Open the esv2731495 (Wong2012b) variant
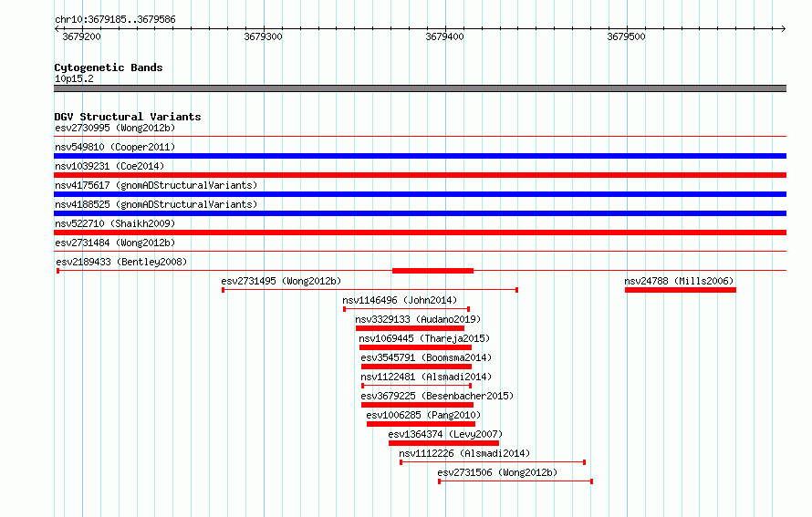Viewport: 812px width, 517px height. (x=281, y=281)
